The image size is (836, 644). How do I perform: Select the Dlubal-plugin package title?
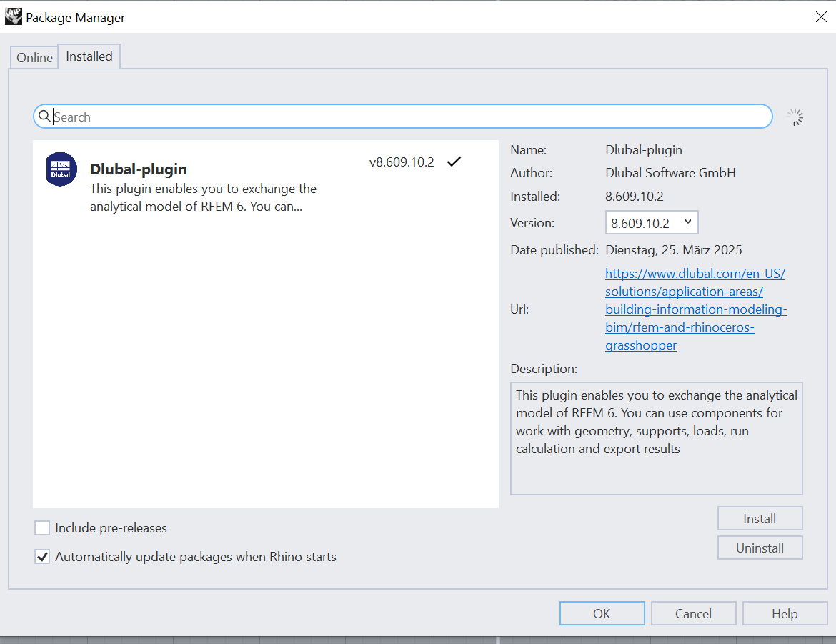click(x=139, y=169)
